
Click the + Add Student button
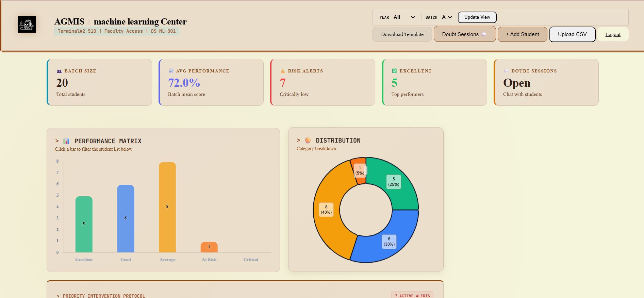[522, 34]
